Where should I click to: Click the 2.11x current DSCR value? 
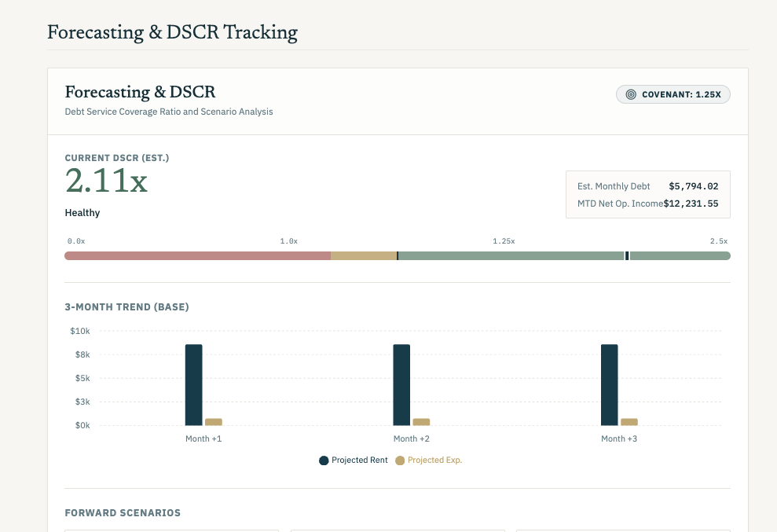[x=106, y=181]
